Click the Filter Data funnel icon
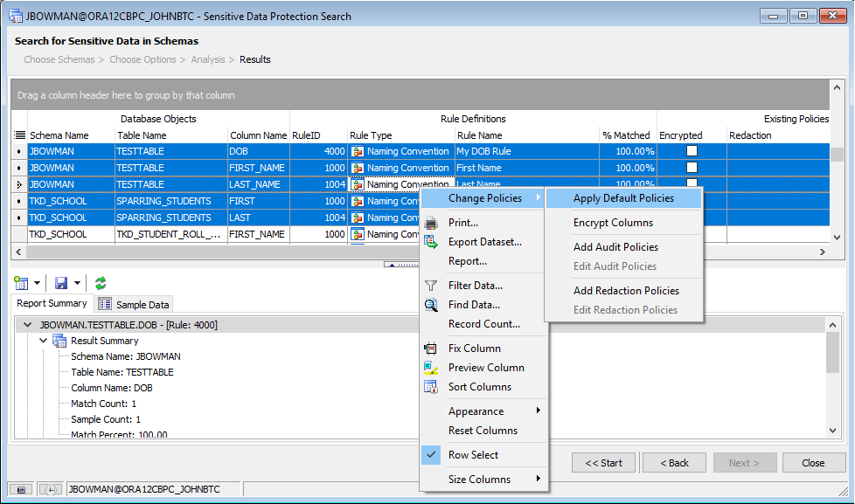Viewport: 855px width, 504px height. [x=431, y=286]
